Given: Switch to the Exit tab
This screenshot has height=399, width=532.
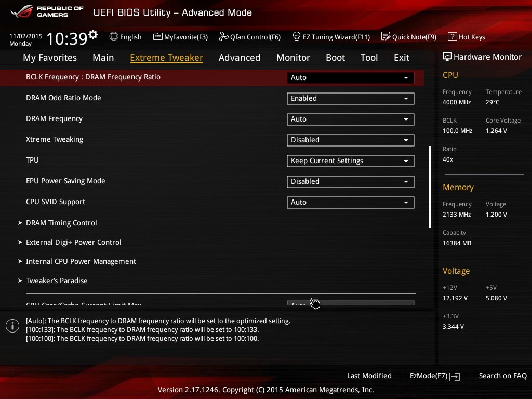Looking at the screenshot, I should (402, 58).
